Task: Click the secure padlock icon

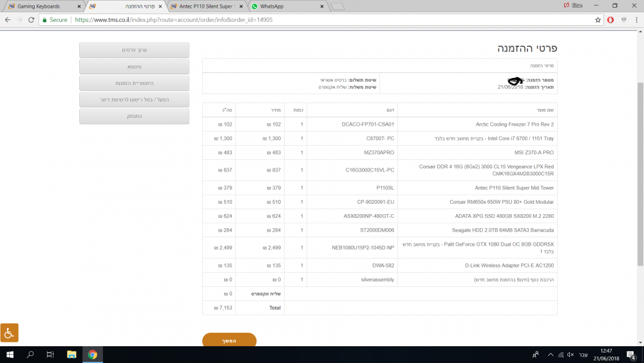Action: (x=45, y=20)
